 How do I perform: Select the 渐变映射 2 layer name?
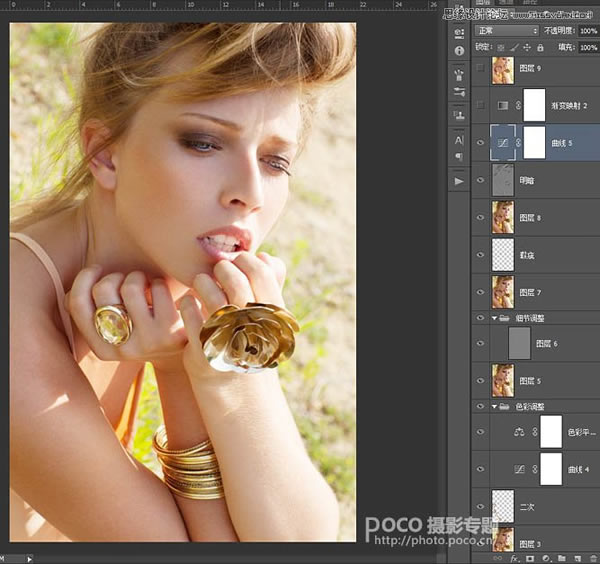tap(569, 106)
